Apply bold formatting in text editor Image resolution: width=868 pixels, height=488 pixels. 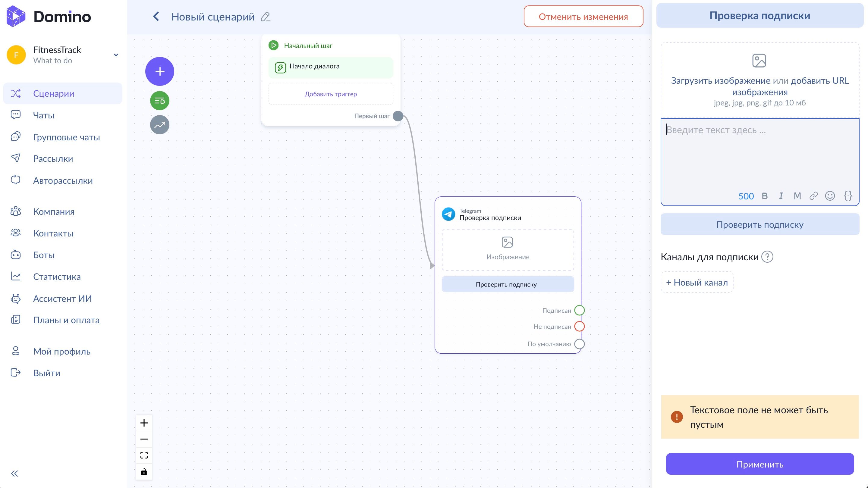click(x=765, y=196)
